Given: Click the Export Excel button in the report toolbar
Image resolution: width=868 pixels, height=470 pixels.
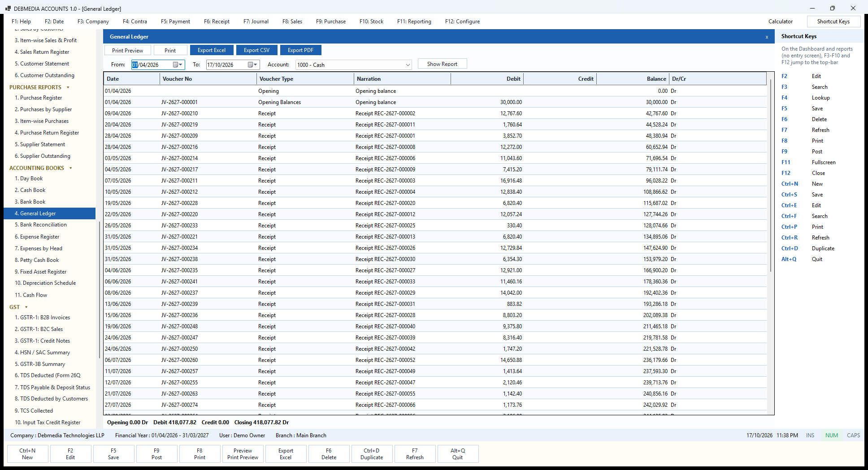Looking at the screenshot, I should tap(212, 50).
